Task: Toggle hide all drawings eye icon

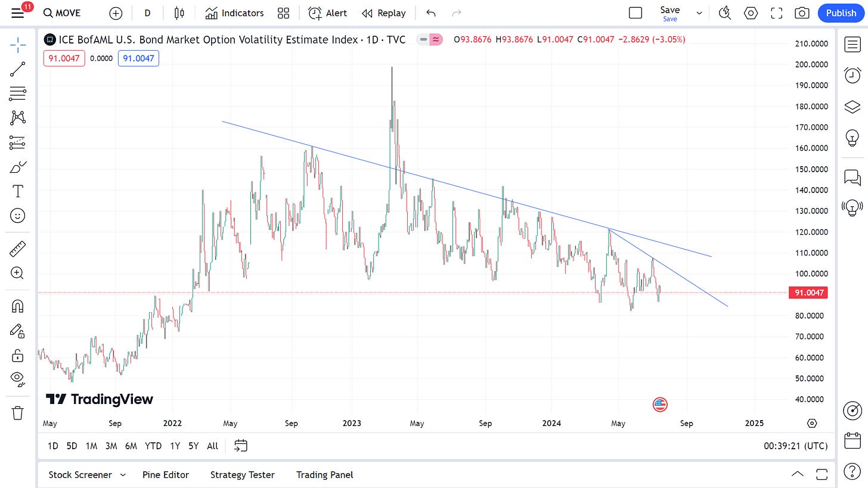Action: [x=18, y=378]
